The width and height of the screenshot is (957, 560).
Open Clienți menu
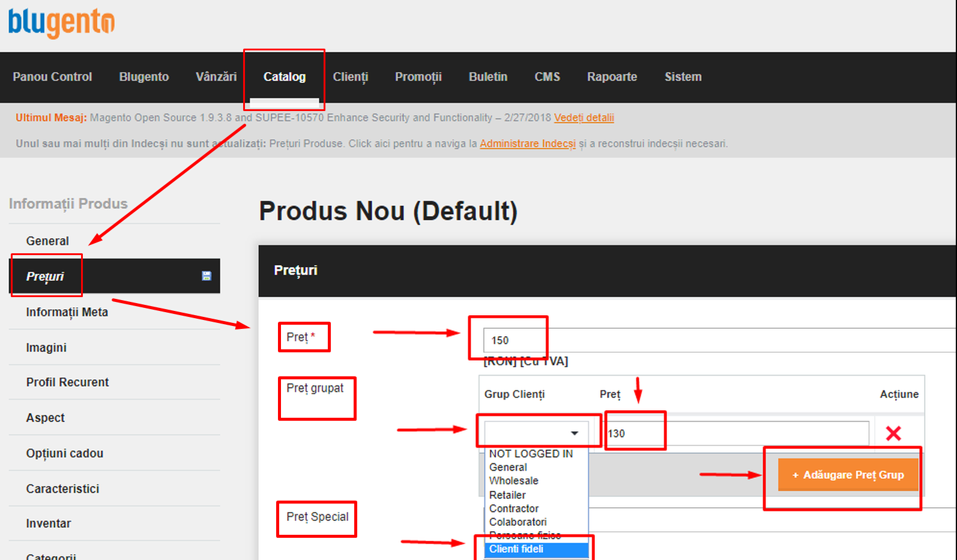pyautogui.click(x=351, y=77)
